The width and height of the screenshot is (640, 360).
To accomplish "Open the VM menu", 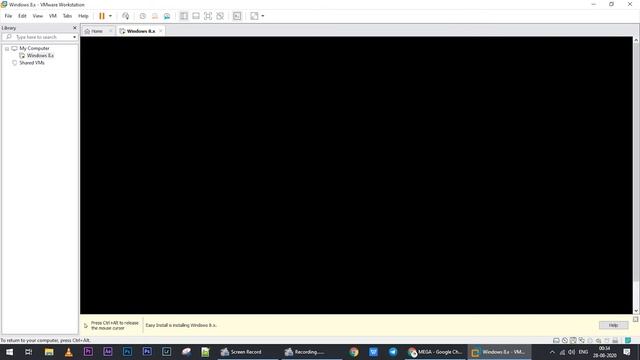I will click(53, 16).
